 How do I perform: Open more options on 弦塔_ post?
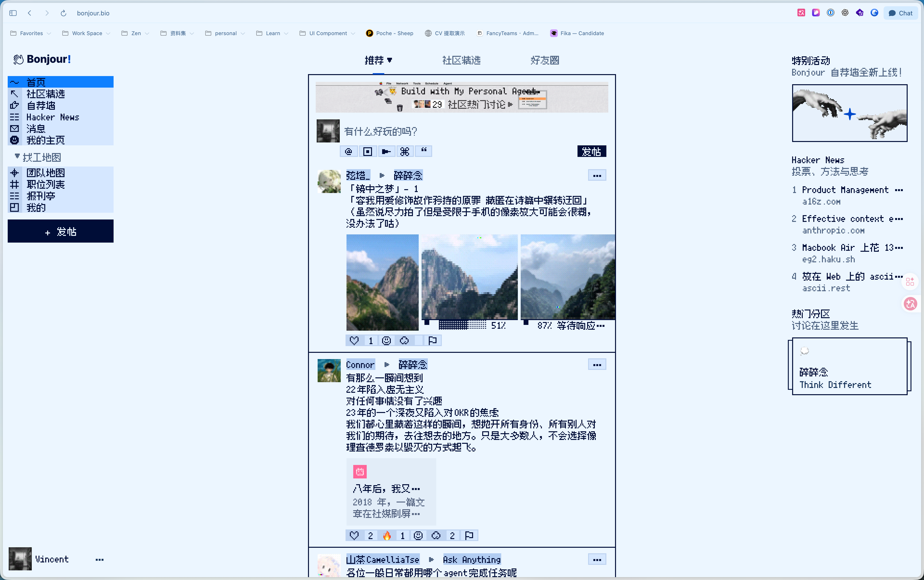tap(597, 176)
